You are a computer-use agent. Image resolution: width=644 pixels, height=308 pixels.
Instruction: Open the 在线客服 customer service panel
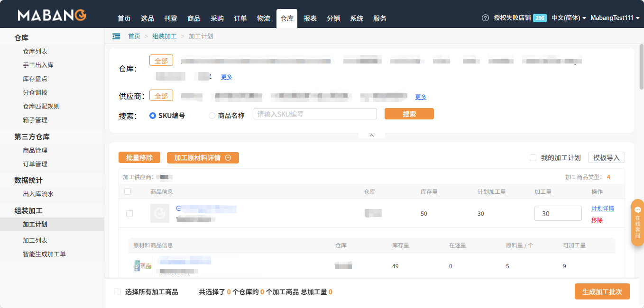[x=637, y=223]
